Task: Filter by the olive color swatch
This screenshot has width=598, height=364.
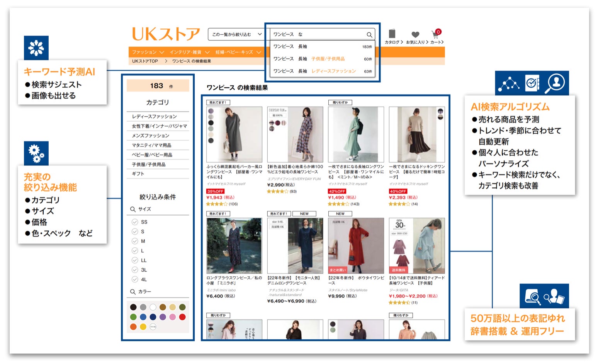Action: pos(182,307)
